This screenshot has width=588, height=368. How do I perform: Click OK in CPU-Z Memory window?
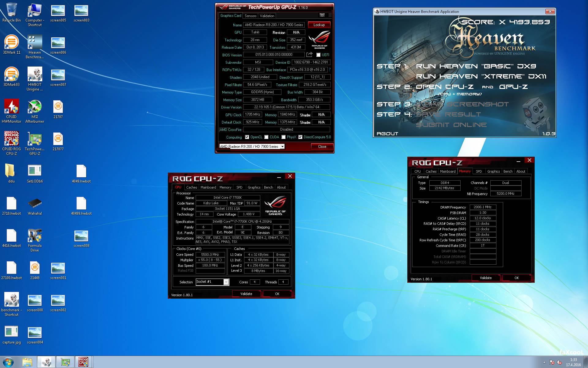[x=517, y=278]
